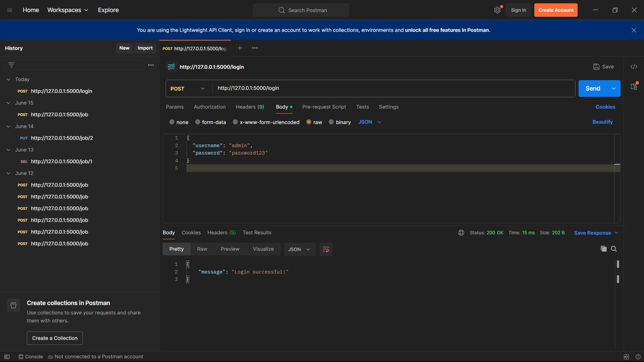Click the Beautify link
This screenshot has height=362, width=644.
(x=603, y=122)
